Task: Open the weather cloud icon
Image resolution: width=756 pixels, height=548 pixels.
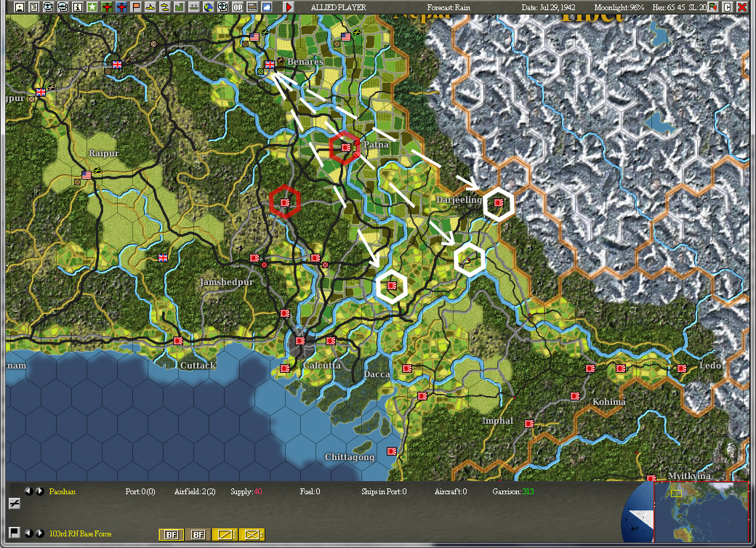Action: (x=266, y=7)
